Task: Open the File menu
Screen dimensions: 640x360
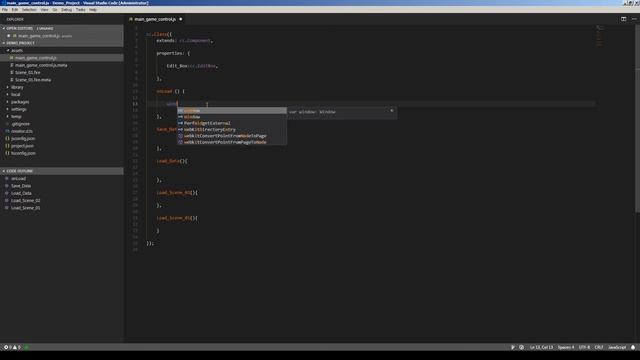Action: (4, 9)
